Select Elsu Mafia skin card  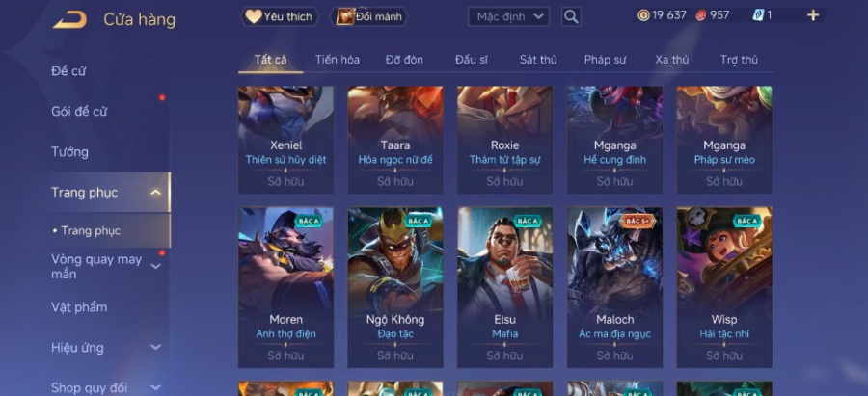point(504,287)
